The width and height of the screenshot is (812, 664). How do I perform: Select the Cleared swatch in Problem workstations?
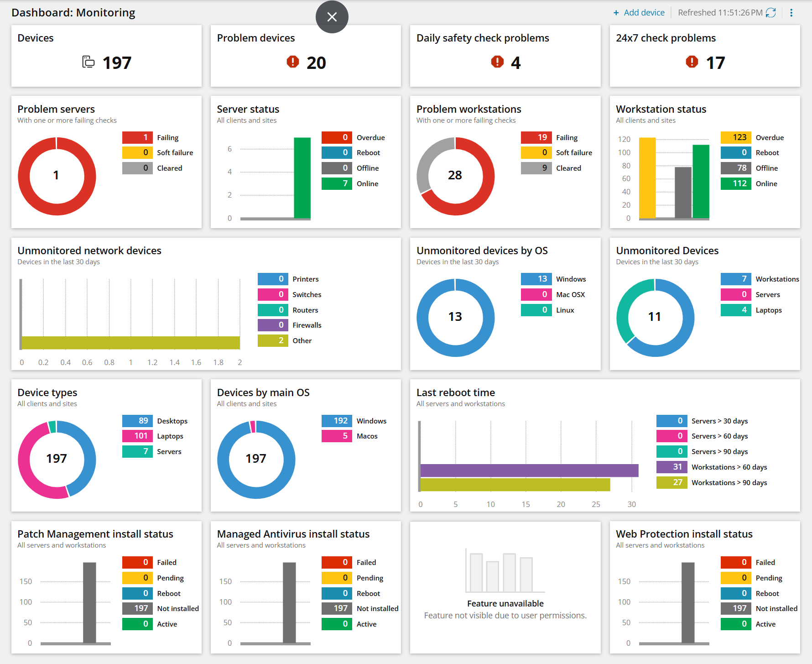pyautogui.click(x=536, y=168)
